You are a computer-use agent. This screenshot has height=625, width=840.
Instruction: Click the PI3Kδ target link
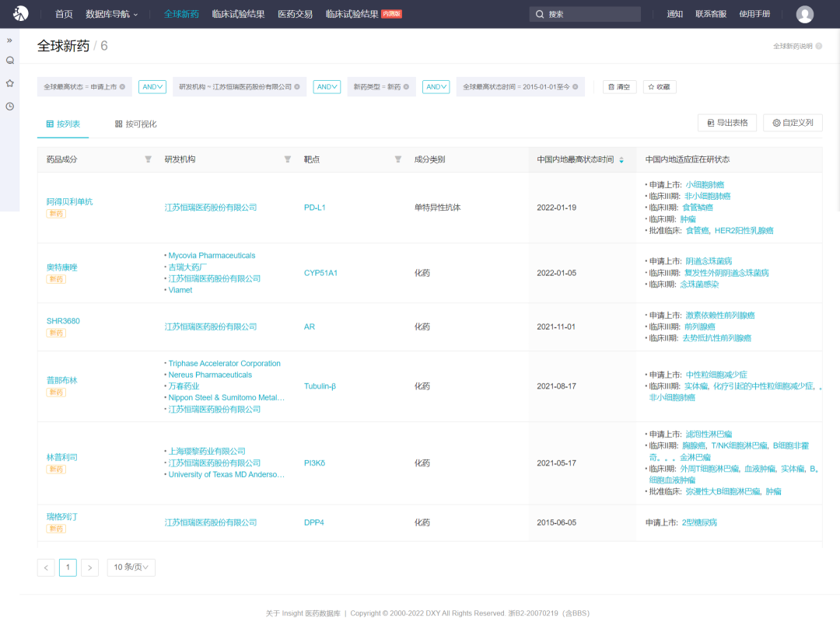click(x=314, y=463)
